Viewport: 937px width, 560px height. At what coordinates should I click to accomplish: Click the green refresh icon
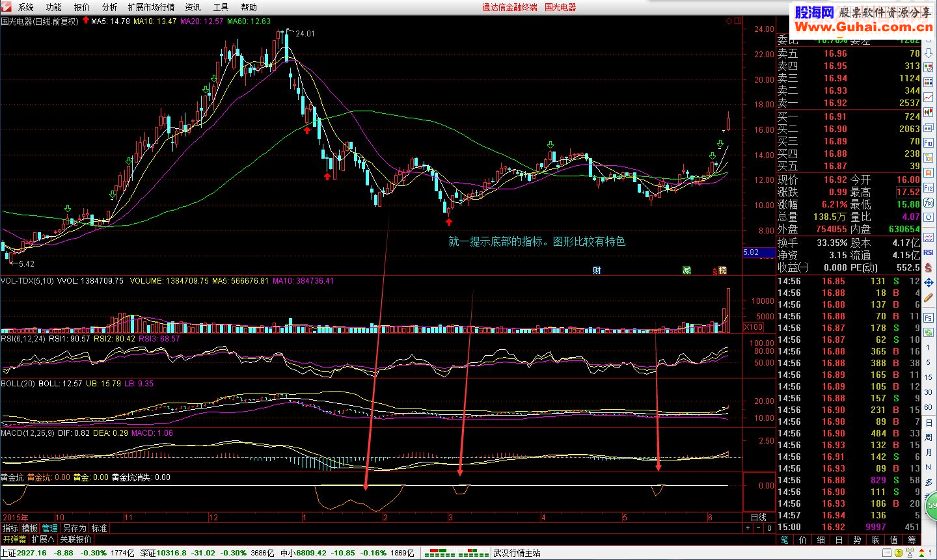(x=929, y=332)
